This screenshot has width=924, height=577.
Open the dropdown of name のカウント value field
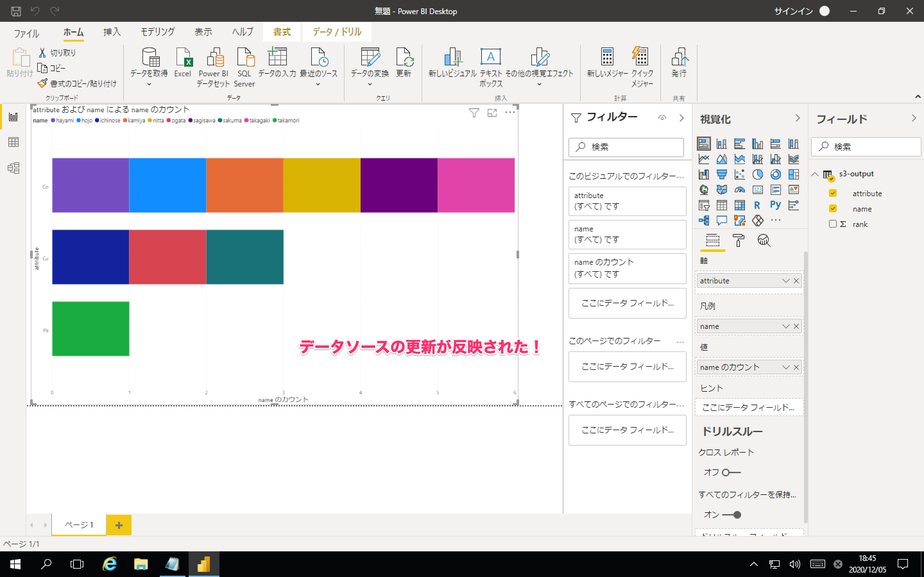click(785, 367)
